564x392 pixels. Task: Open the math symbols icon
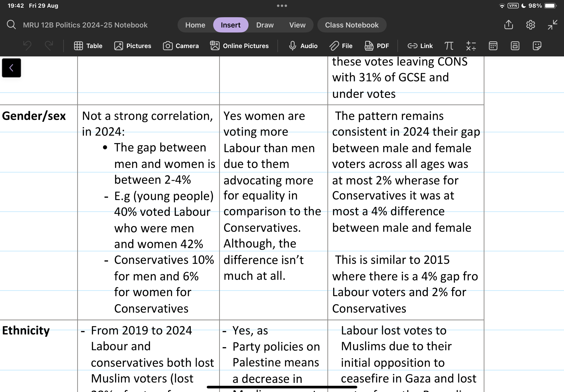click(x=471, y=46)
